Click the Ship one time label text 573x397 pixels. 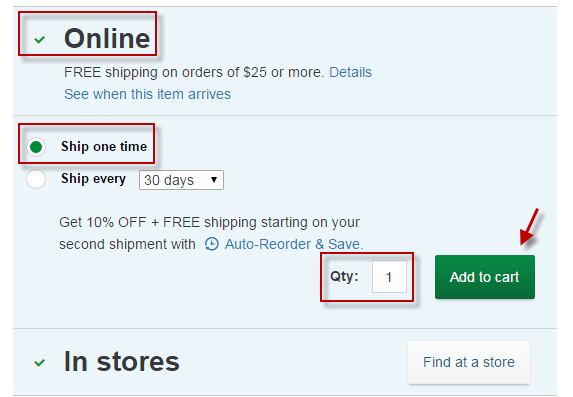104,146
